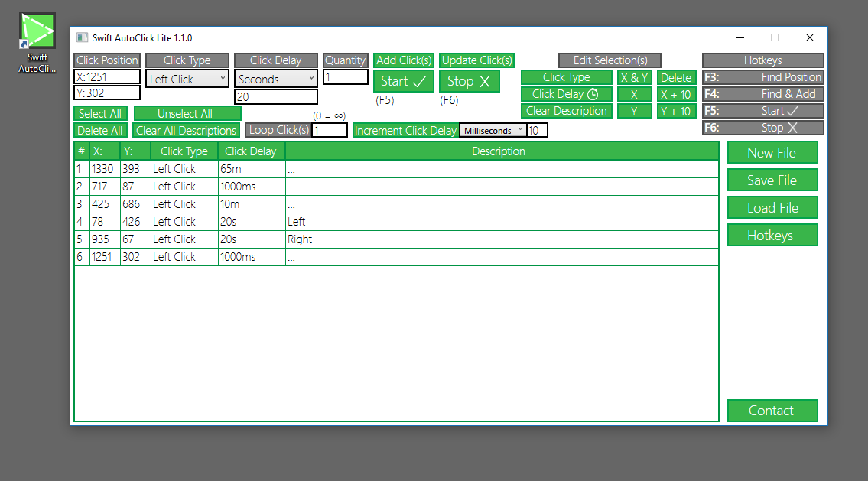The image size is (868, 481).
Task: Select row 2 with X value 717
Action: pos(396,187)
